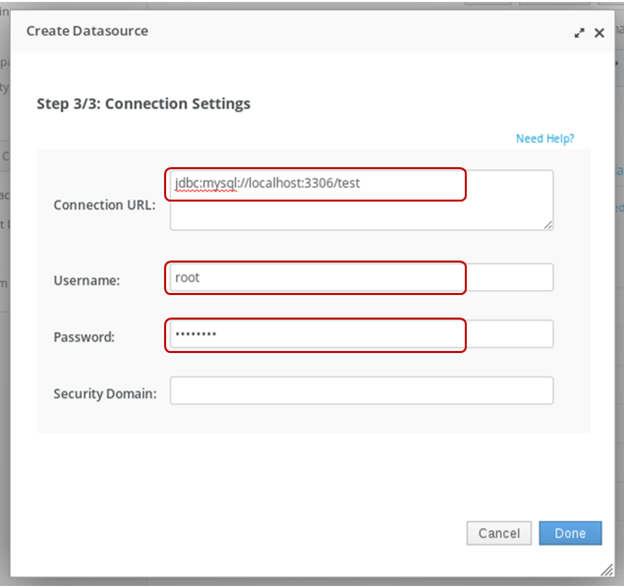Image resolution: width=624 pixels, height=587 pixels.
Task: Click the Create Datasource title bar
Action: pyautogui.click(x=250, y=32)
